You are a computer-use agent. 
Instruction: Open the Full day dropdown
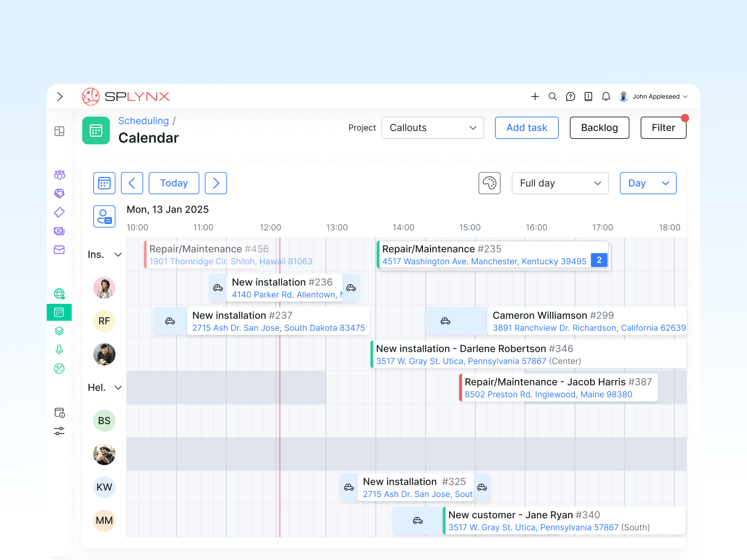(560, 183)
